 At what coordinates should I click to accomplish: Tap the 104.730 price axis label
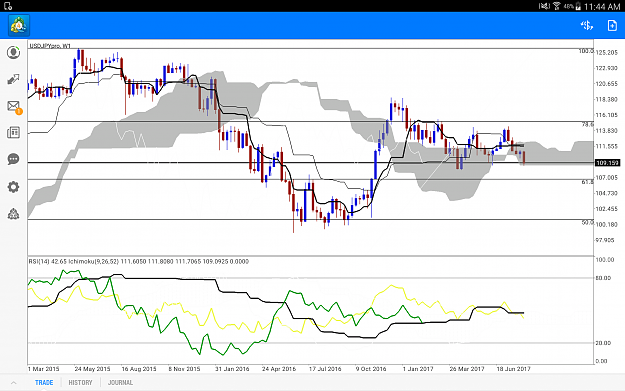pos(606,193)
